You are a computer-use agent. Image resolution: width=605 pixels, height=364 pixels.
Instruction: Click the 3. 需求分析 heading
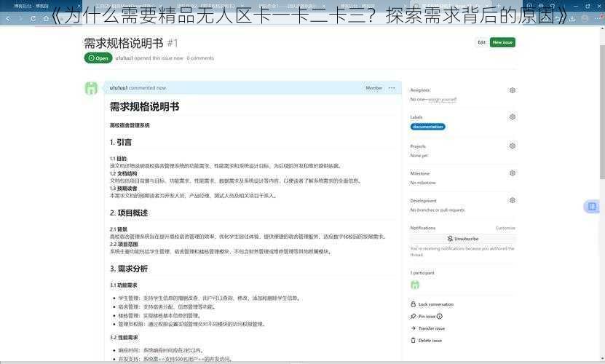(129, 269)
